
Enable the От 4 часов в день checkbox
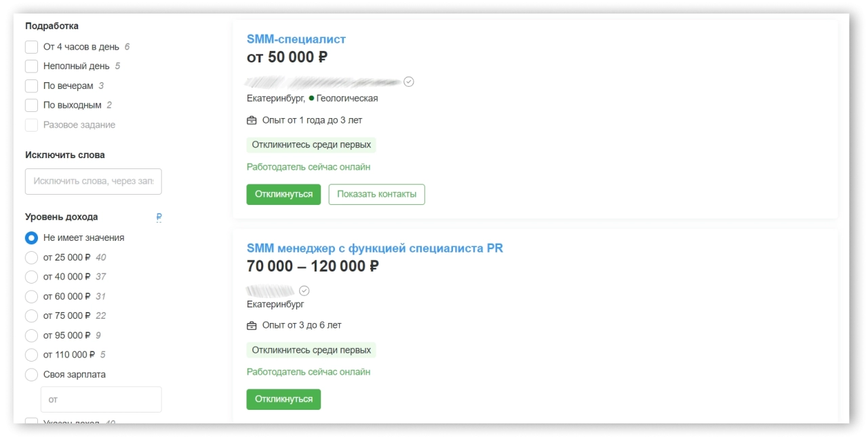point(31,46)
